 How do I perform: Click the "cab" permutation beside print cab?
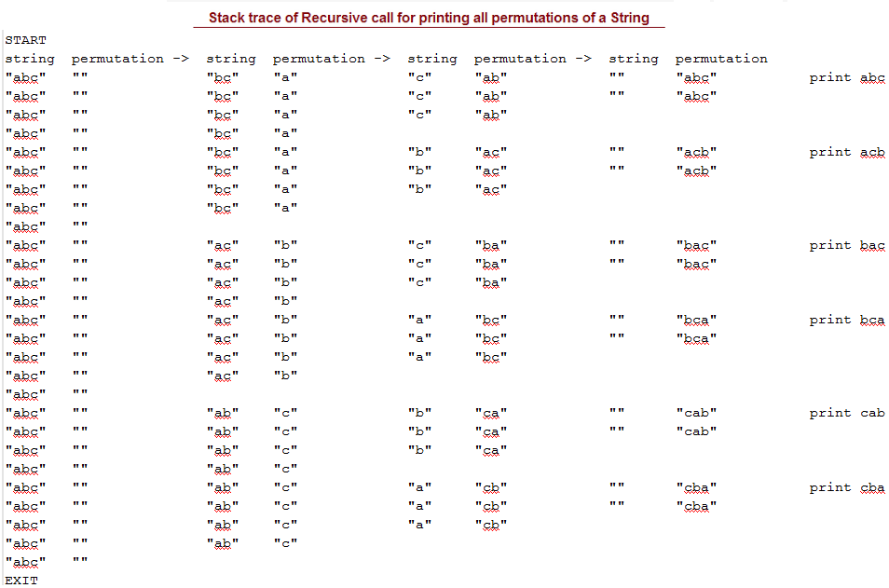point(696,413)
